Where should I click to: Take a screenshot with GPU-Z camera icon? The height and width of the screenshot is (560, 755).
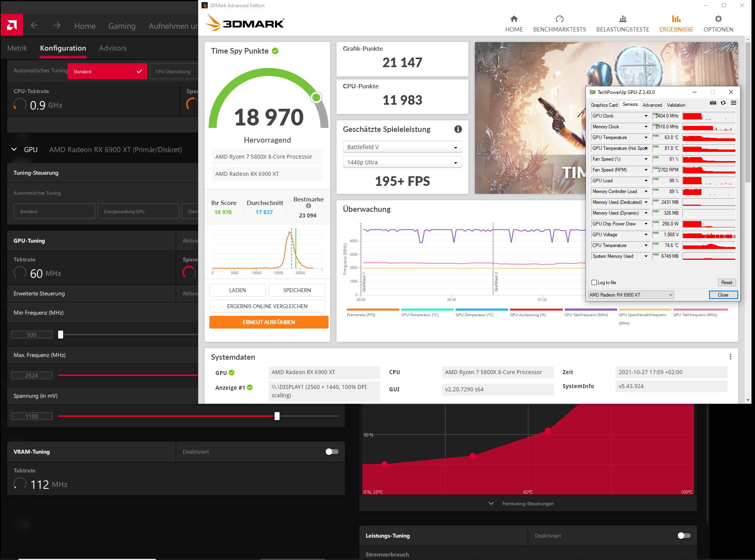(713, 103)
